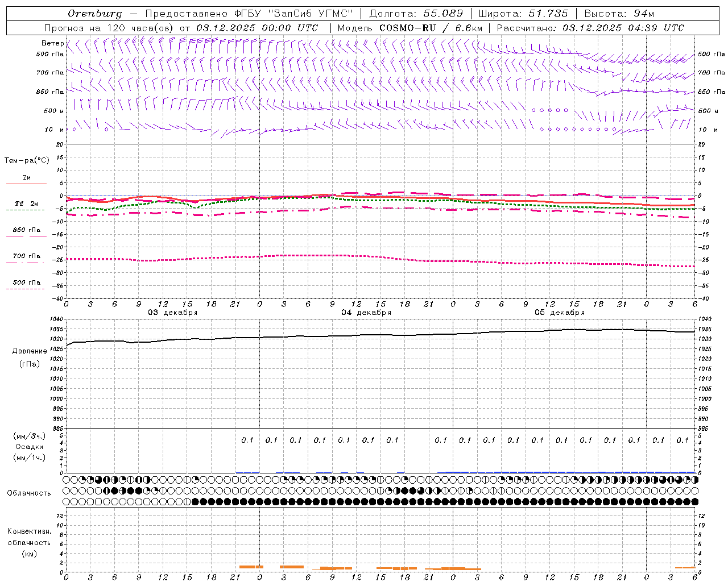Click the longitude value 55.089

443,14
